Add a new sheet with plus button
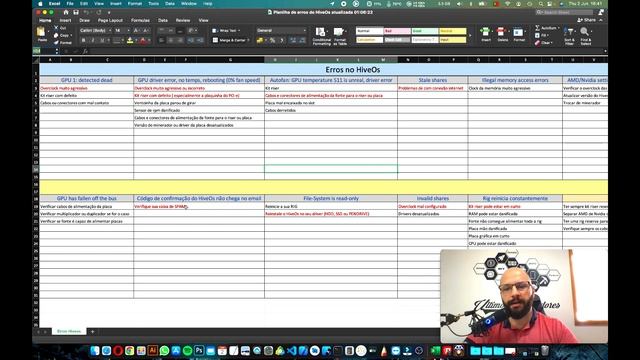Viewport: 640px width, 360px height. pyautogui.click(x=93, y=332)
